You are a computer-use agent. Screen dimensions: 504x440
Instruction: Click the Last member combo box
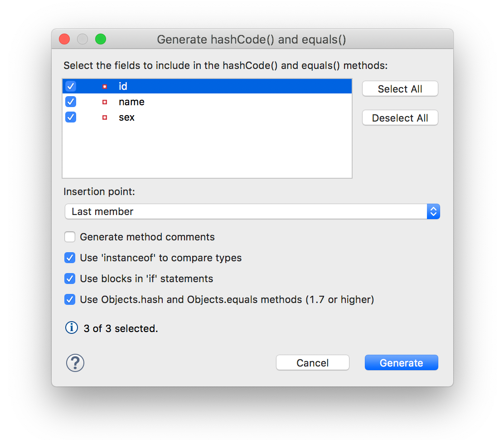(252, 211)
